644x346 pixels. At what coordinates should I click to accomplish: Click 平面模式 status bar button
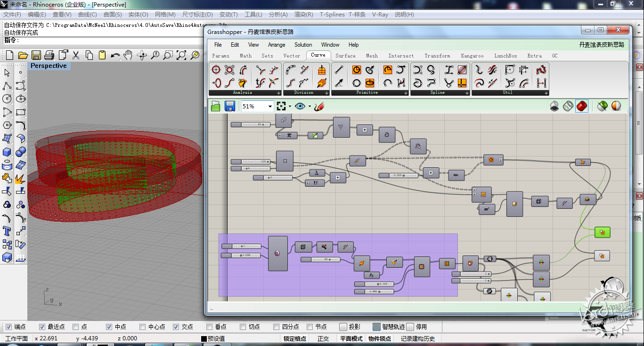(x=351, y=338)
